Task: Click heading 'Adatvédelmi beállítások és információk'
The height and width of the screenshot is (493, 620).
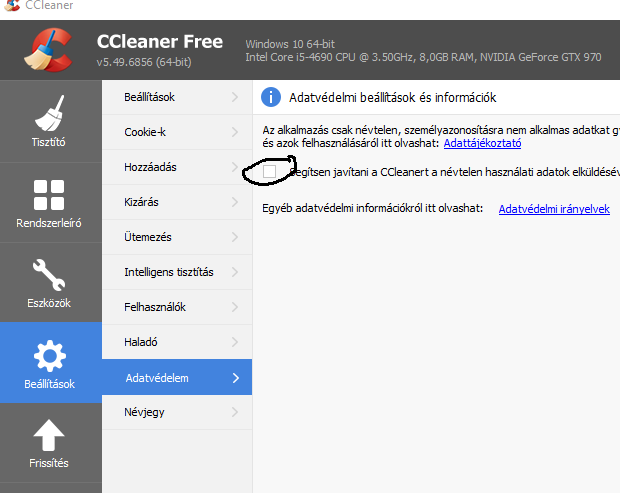Action: point(393,98)
